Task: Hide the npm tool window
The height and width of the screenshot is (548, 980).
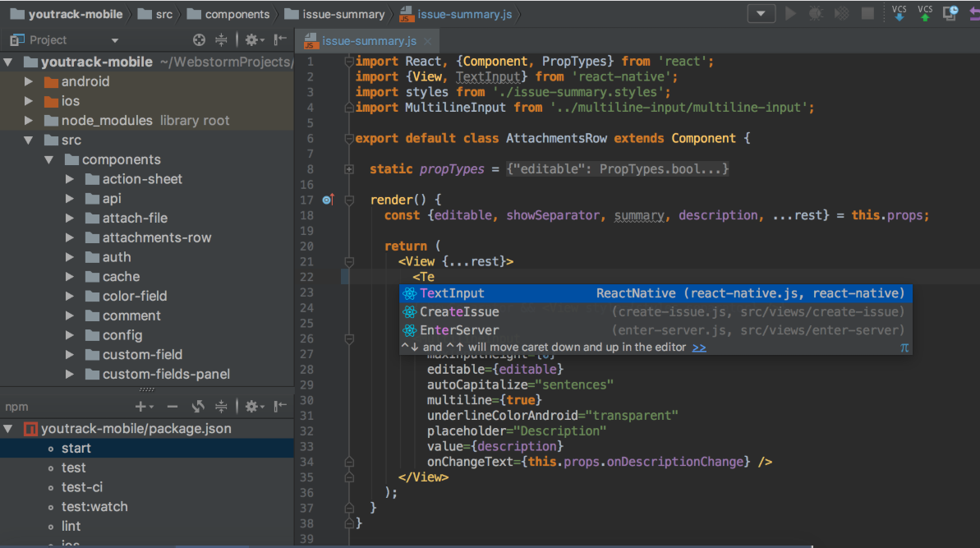Action: (280, 407)
